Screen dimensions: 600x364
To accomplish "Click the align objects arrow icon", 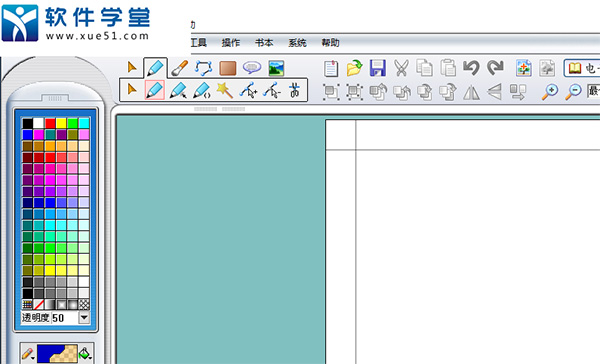I will click(518, 92).
